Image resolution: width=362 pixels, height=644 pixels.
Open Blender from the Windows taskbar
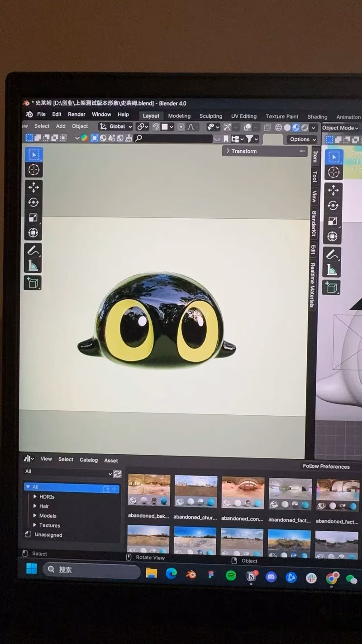[x=191, y=574]
